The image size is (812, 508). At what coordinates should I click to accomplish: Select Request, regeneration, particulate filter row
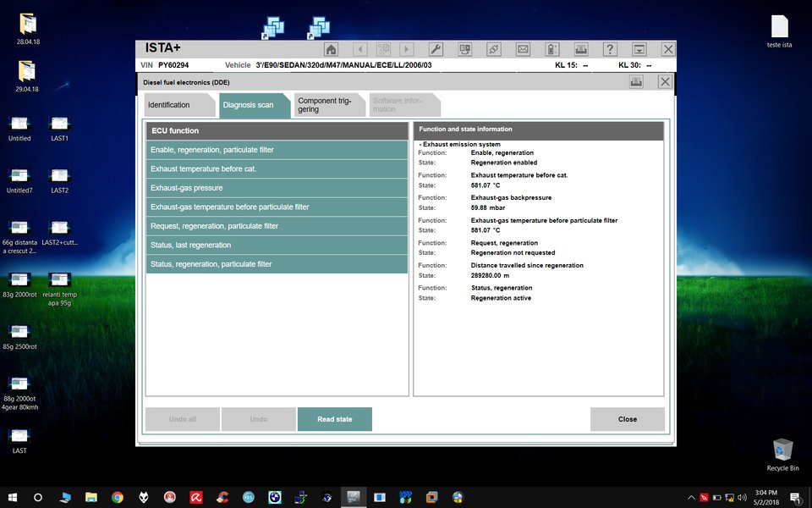277,226
